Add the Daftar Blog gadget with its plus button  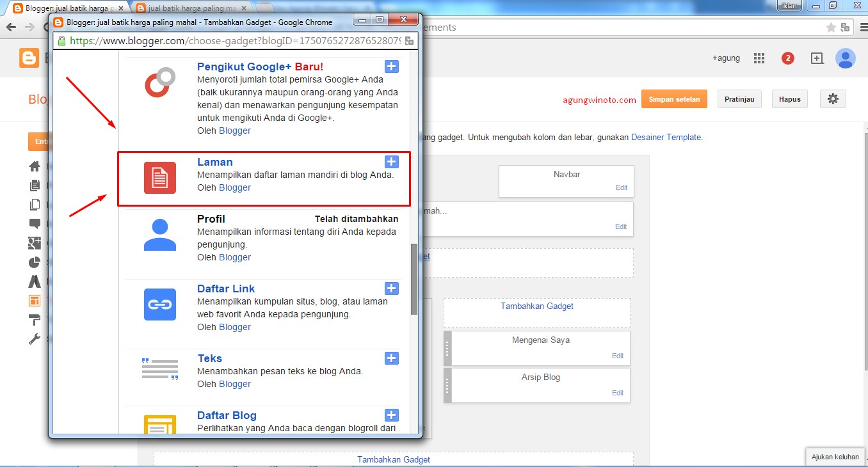click(392, 415)
